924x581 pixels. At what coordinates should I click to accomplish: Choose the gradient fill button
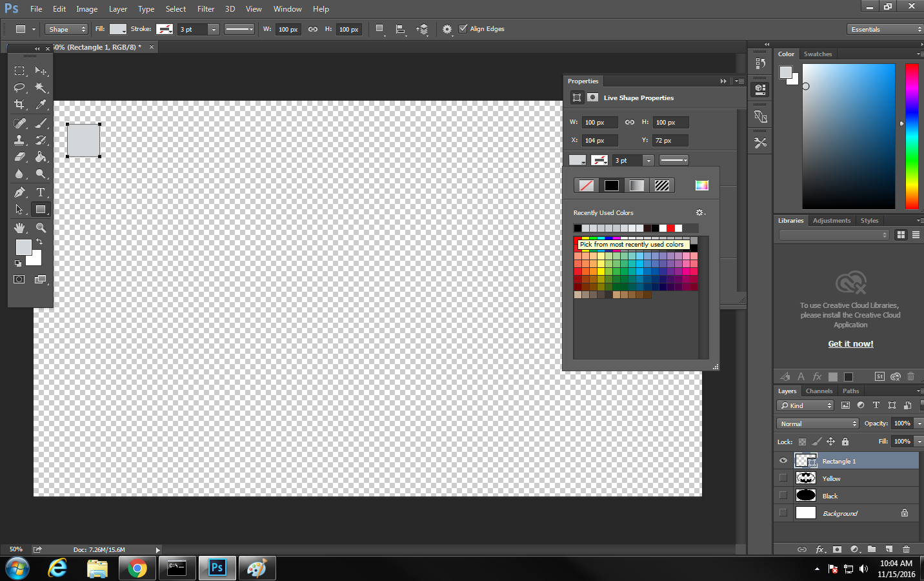pyautogui.click(x=636, y=185)
